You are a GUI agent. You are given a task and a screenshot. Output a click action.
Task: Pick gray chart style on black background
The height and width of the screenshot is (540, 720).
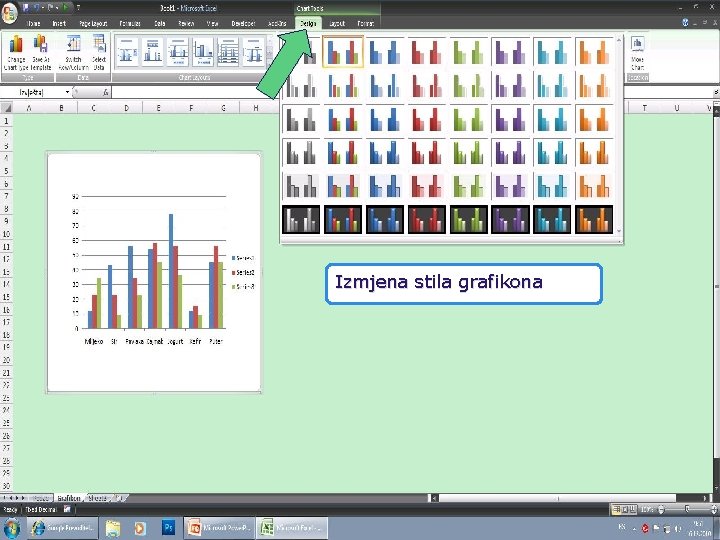click(x=301, y=219)
